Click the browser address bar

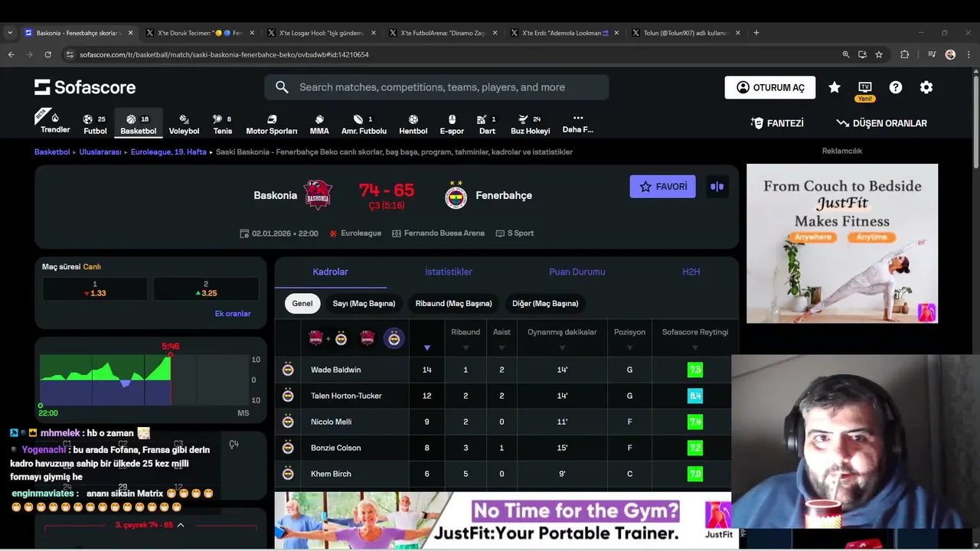[x=452, y=54]
